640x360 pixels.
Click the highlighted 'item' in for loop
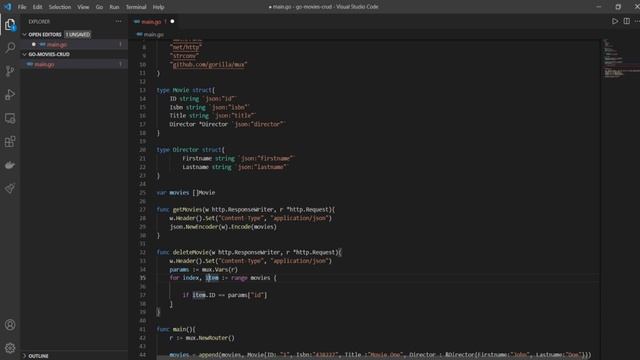[212, 278]
